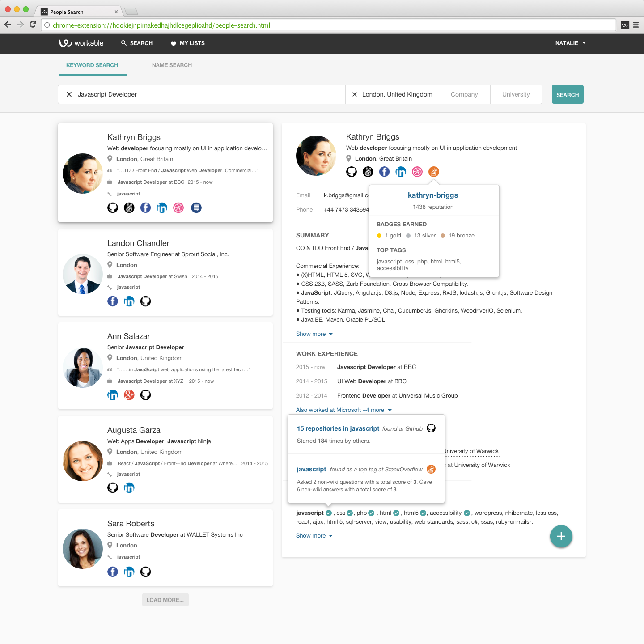This screenshot has height=644, width=644.
Task: Click Google Plus icon on Ann Salazar's card
Action: pos(129,395)
